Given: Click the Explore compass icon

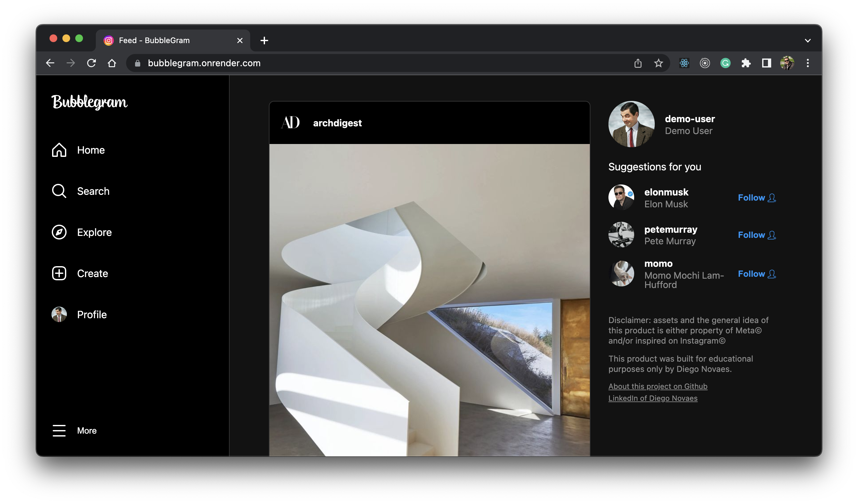Looking at the screenshot, I should [x=59, y=232].
